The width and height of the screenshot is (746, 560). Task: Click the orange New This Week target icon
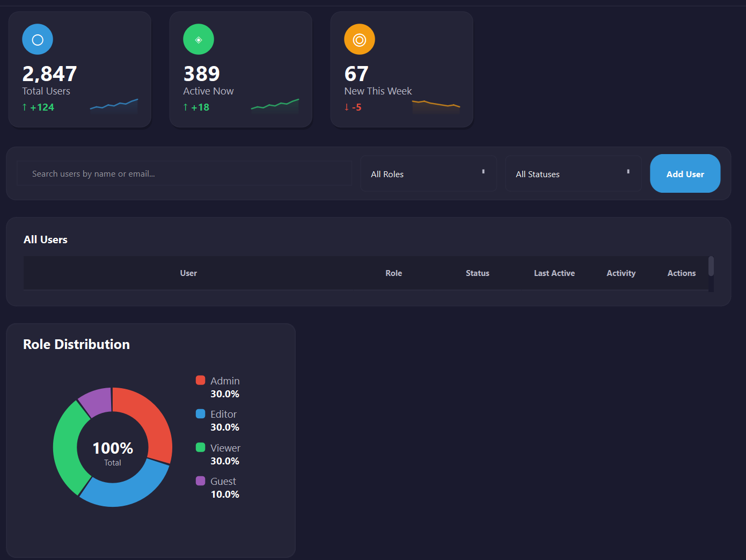[359, 39]
